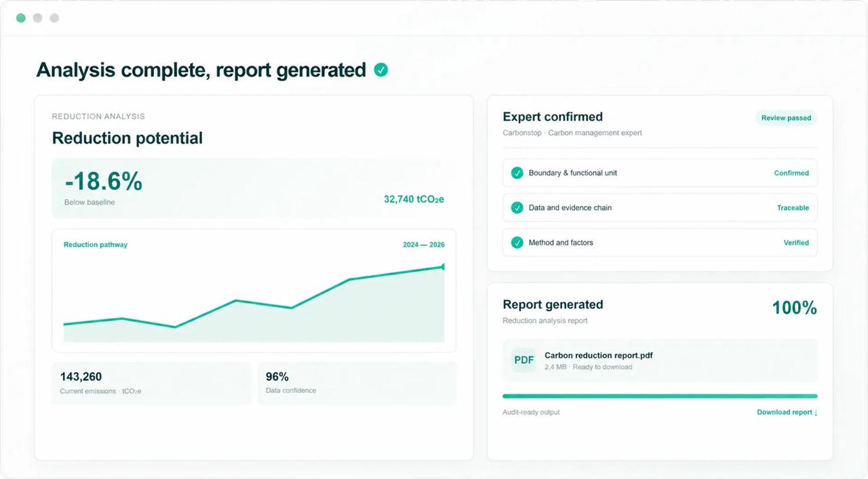
Task: Click the Review passed badge
Action: (786, 118)
